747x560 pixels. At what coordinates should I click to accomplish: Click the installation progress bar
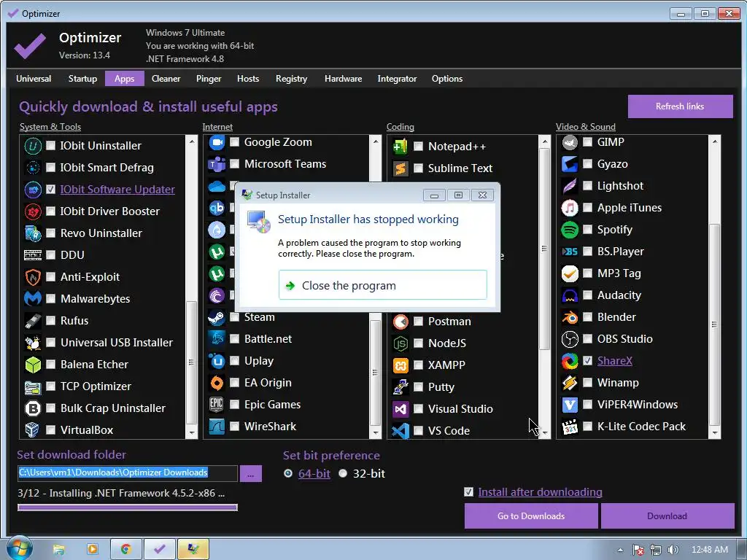[127, 507]
